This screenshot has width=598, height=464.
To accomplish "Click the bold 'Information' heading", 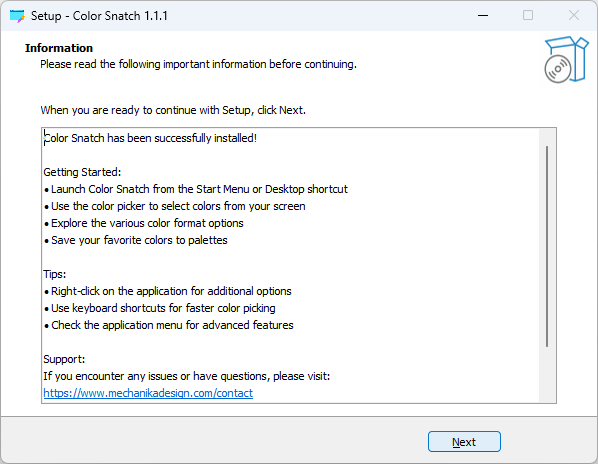I will click(x=59, y=48).
